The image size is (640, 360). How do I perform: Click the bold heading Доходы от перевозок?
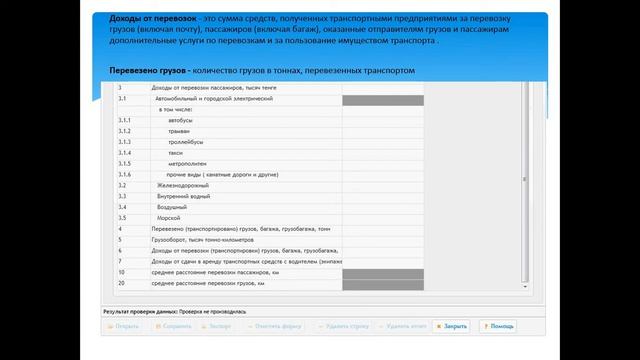click(x=153, y=18)
